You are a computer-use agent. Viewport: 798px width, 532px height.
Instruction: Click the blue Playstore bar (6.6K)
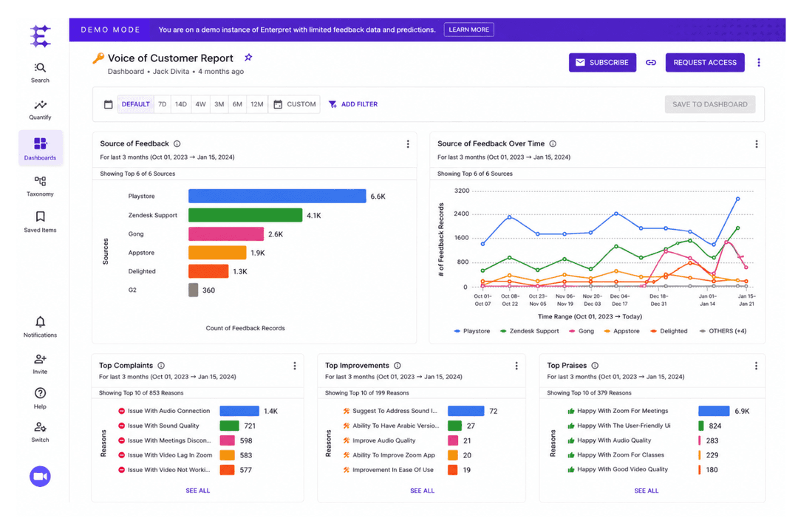coord(277,196)
